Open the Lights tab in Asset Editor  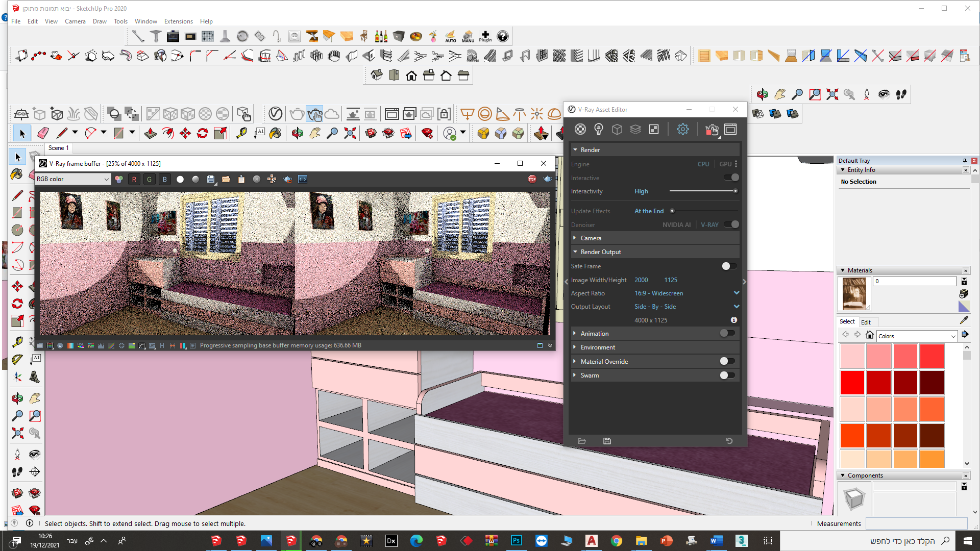click(x=599, y=130)
